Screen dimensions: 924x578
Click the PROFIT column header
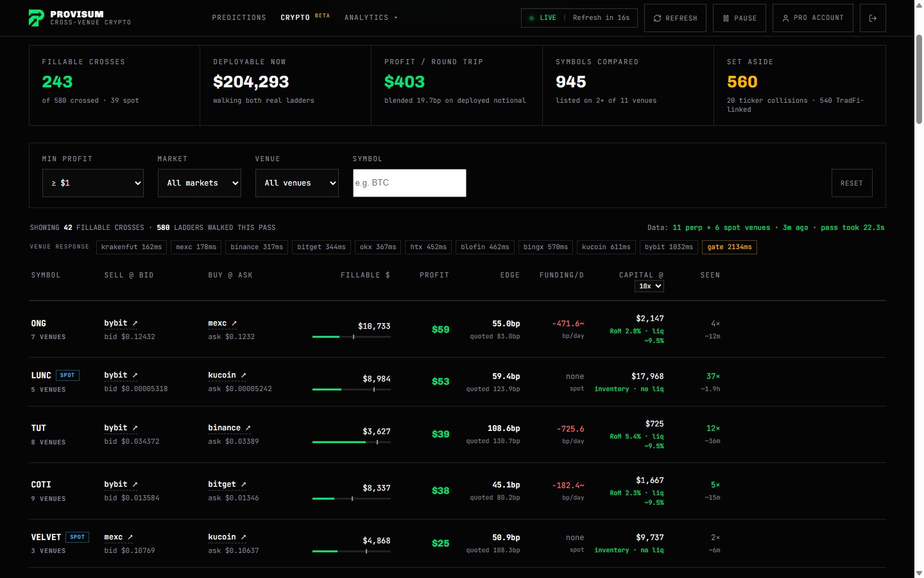(x=434, y=276)
